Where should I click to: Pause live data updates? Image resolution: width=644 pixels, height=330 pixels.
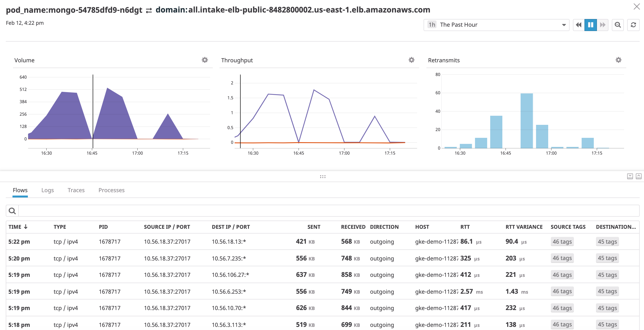[590, 25]
